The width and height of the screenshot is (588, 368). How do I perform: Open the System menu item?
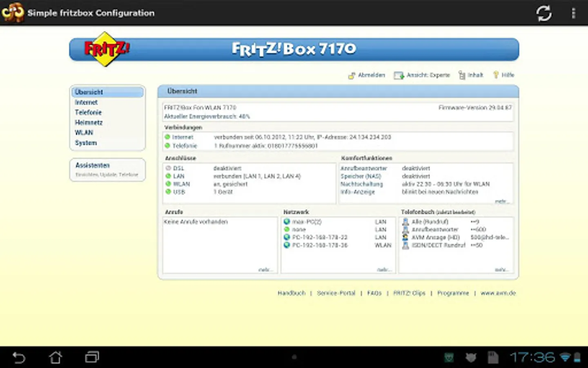tap(86, 143)
